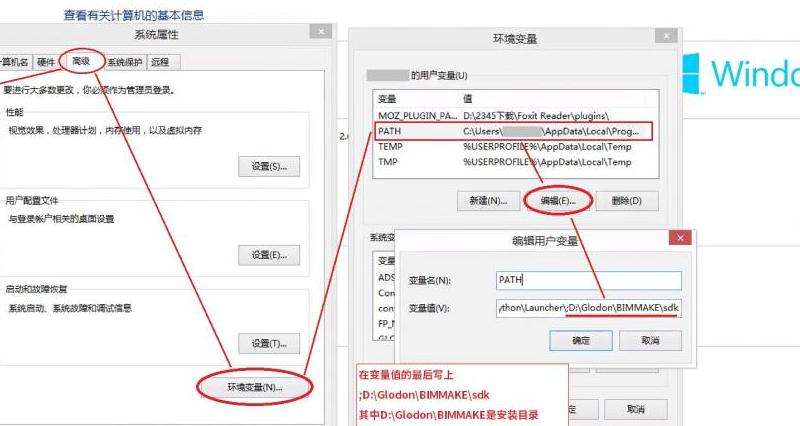The image size is (800, 426).
Task: Select the TEMP variable row
Action: point(514,146)
